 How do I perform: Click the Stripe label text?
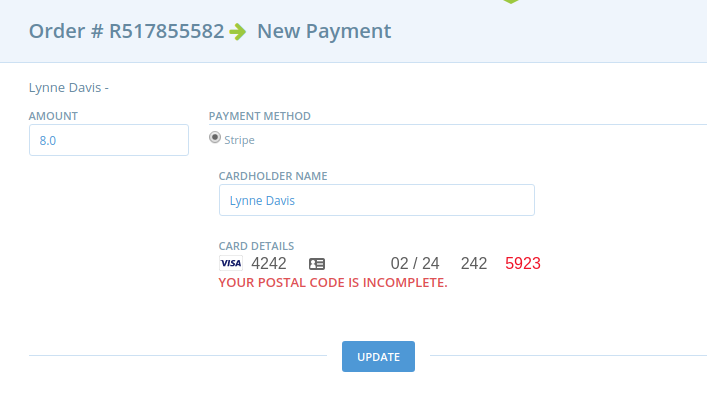pos(239,140)
